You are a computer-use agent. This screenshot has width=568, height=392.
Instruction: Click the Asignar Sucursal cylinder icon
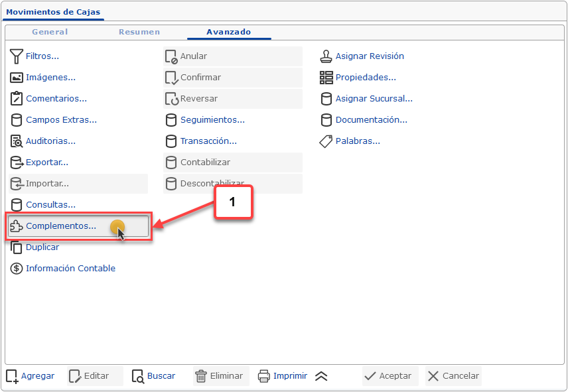[x=326, y=99]
